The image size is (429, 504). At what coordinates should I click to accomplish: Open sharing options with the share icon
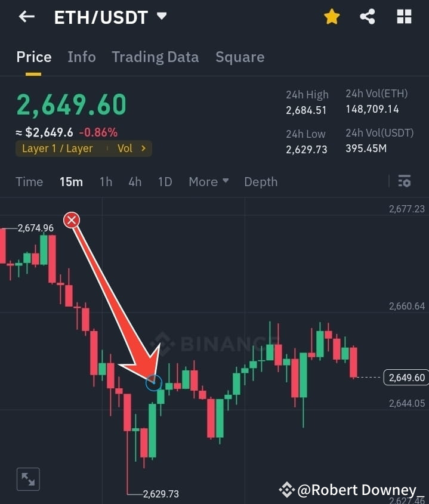point(368,17)
